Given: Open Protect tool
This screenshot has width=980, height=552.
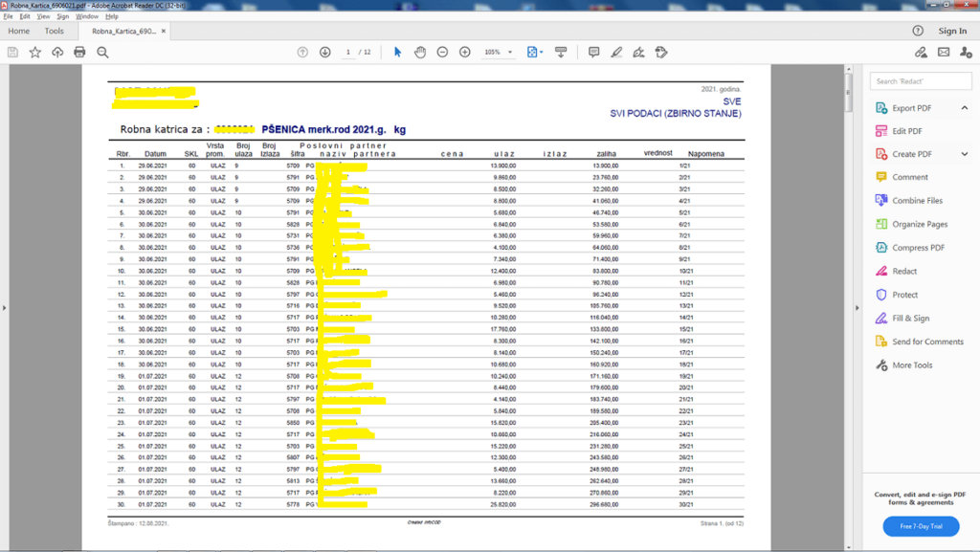Looking at the screenshot, I should pos(904,295).
